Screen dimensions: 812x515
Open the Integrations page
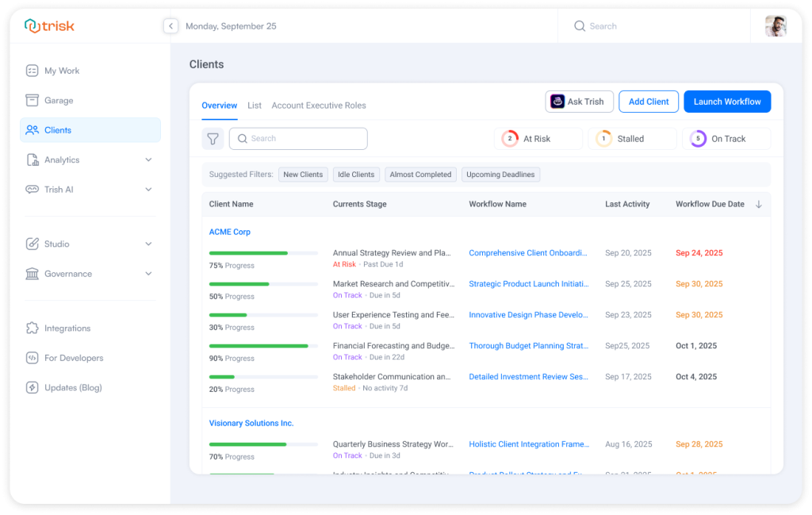tap(67, 328)
